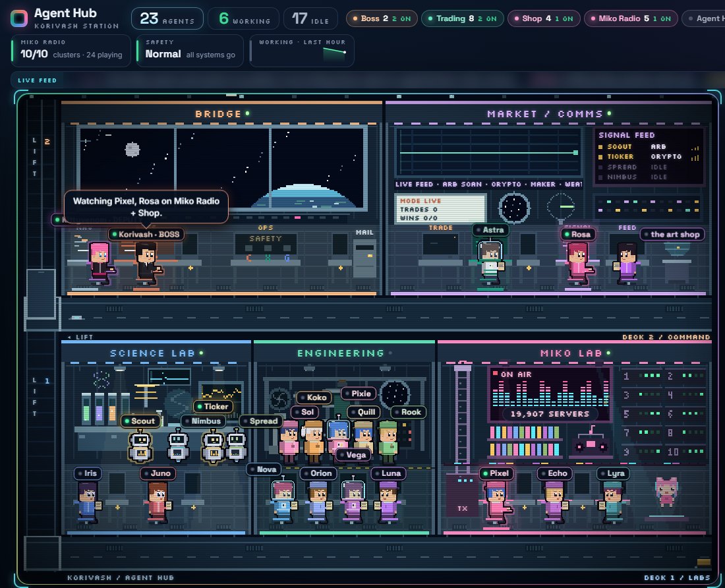
Task: Select the Luna agent label
Action: click(x=388, y=473)
